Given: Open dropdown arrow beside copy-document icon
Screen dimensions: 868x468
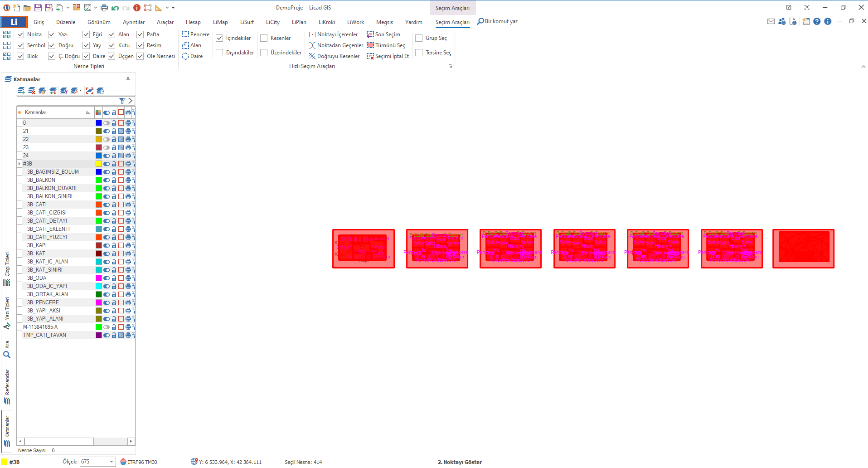Looking at the screenshot, I should (x=68, y=8).
